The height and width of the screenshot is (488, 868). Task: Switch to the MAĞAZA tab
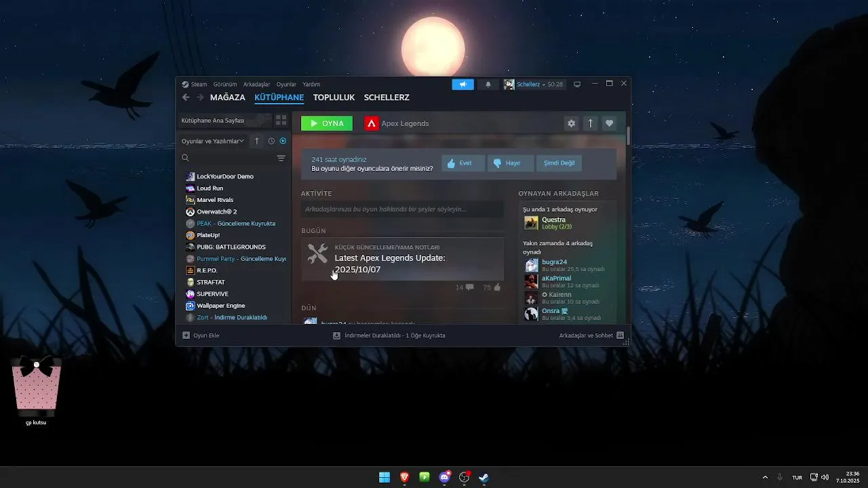coord(228,98)
